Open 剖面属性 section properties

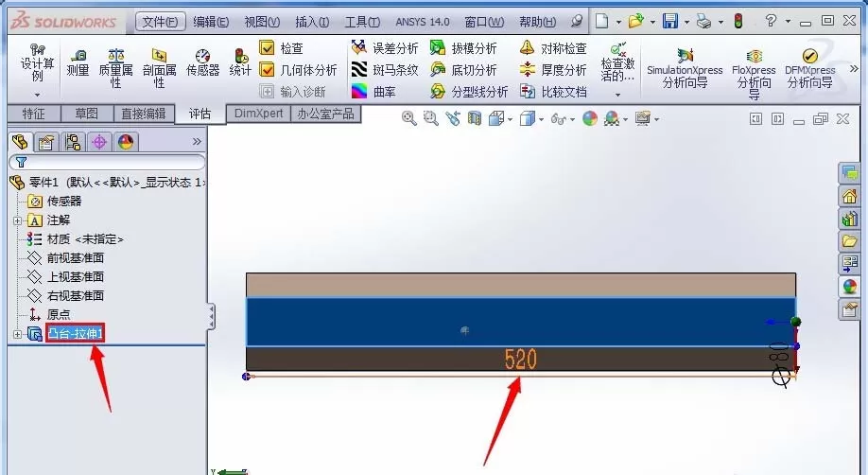[160, 68]
